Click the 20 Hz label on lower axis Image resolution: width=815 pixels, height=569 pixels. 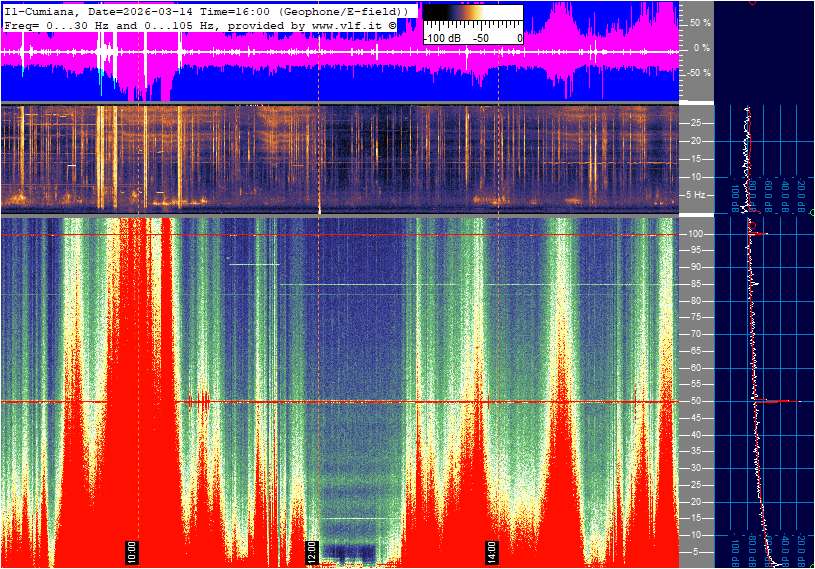pos(694,501)
